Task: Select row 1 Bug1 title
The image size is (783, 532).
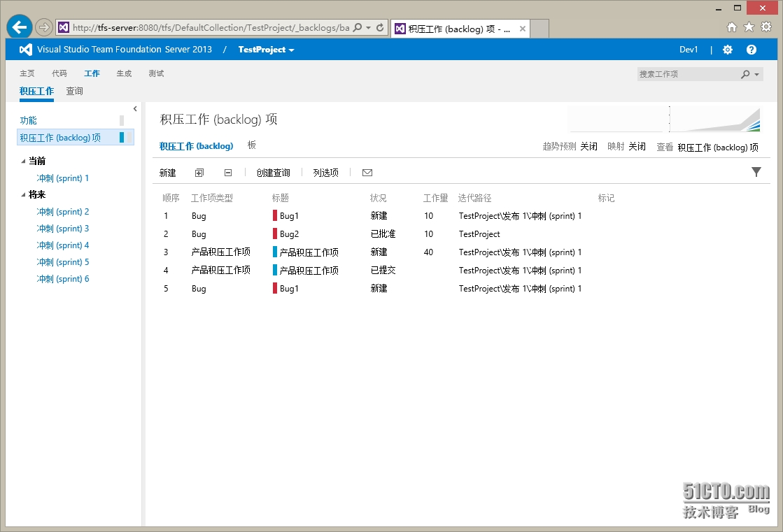Action: pyautogui.click(x=289, y=216)
